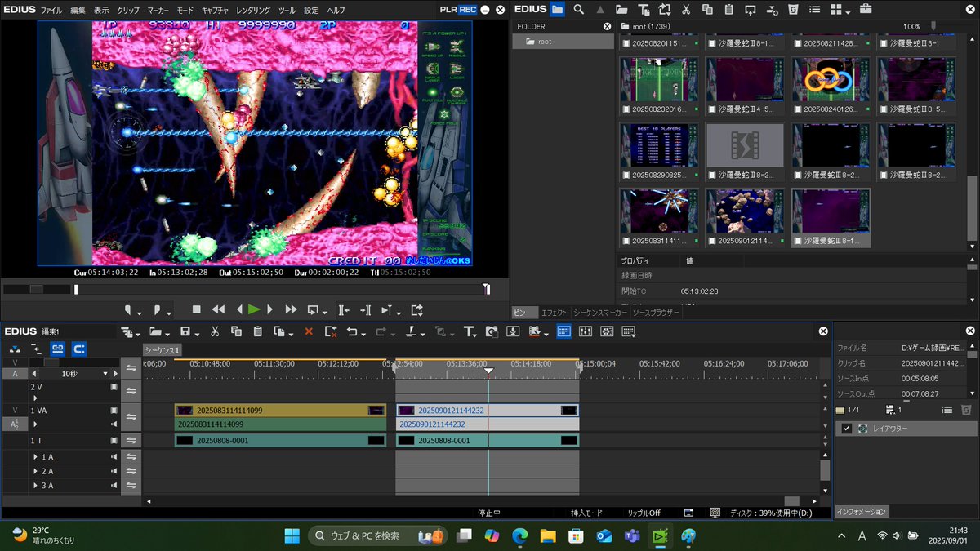This screenshot has height=551, width=980.
Task: Adjust the bin thumbnail zoom slider
Action: (934, 26)
